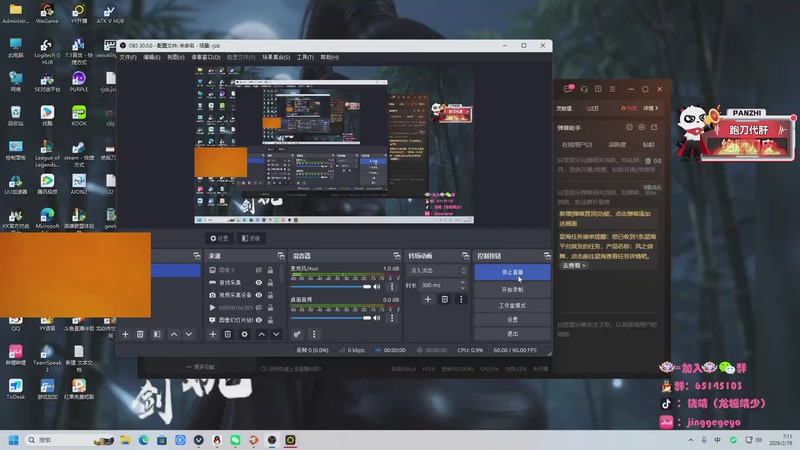Click the refresh icon beside 弹幕助手
The image size is (800, 450).
click(655, 127)
